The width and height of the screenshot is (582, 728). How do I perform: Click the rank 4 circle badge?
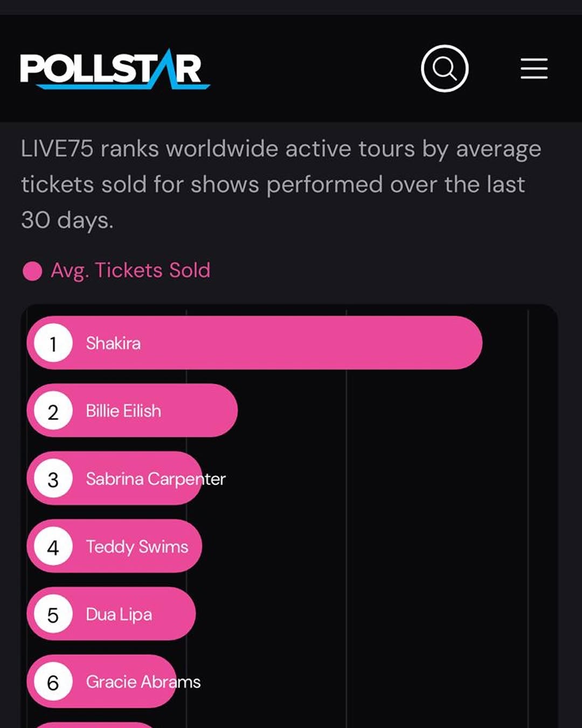[53, 547]
